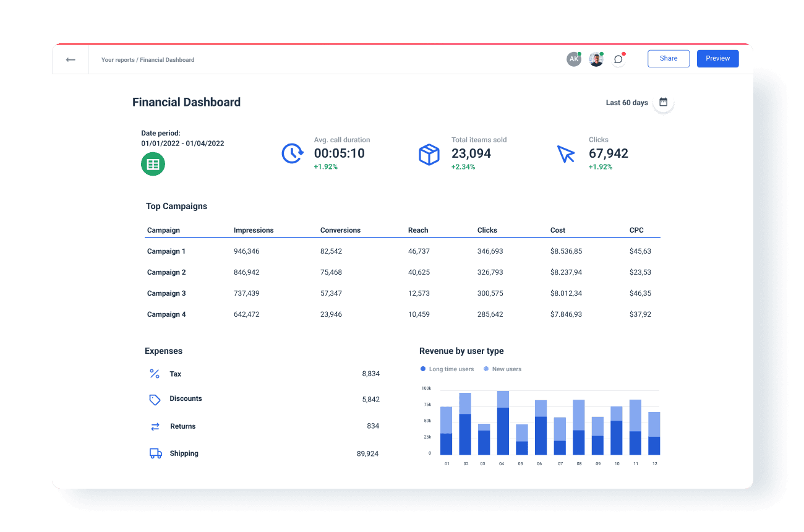Click the back arrow in the top bar
804x532 pixels.
pyautogui.click(x=70, y=59)
